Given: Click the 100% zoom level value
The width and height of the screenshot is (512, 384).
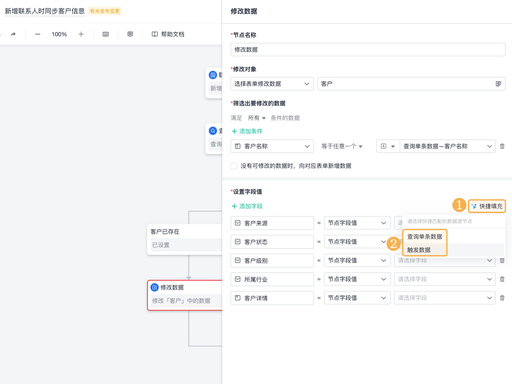Looking at the screenshot, I should (59, 34).
